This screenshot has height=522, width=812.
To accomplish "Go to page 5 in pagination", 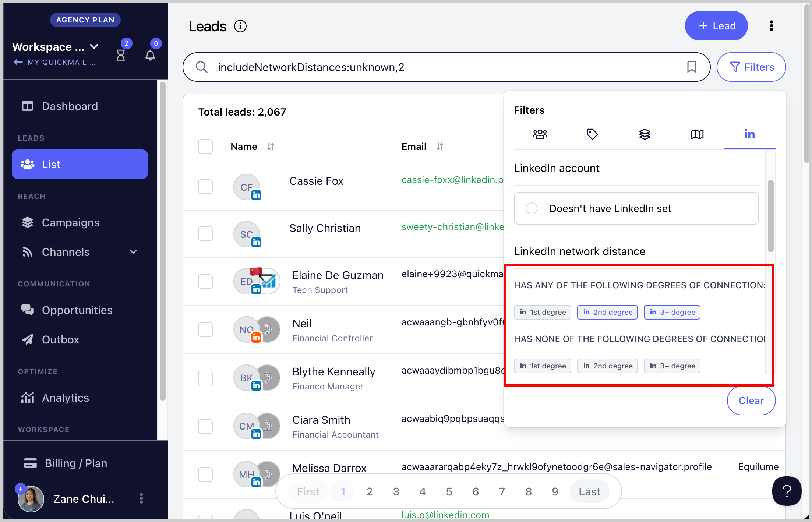I will pyautogui.click(x=449, y=491).
